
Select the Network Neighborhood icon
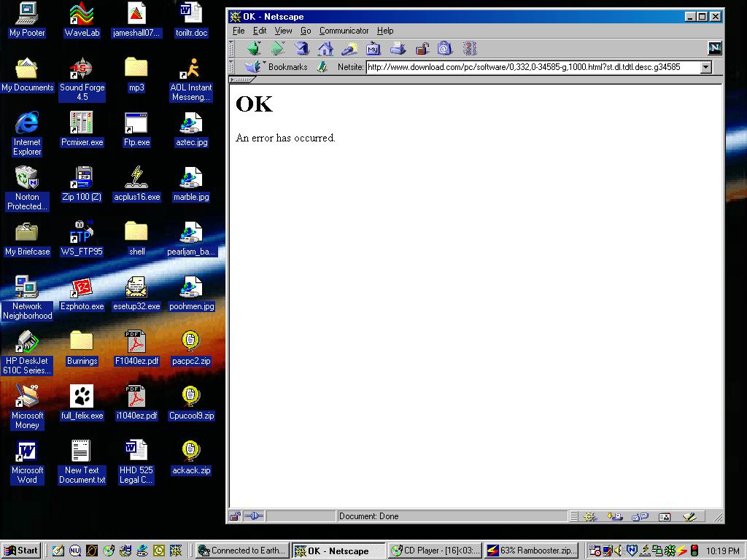click(x=27, y=297)
